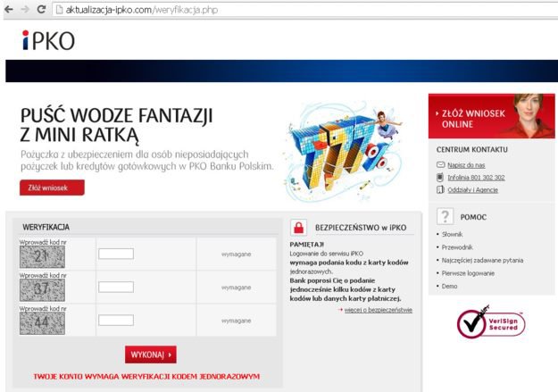The width and height of the screenshot is (558, 392).
Task: Click the browser forward arrow
Action: pos(23,9)
